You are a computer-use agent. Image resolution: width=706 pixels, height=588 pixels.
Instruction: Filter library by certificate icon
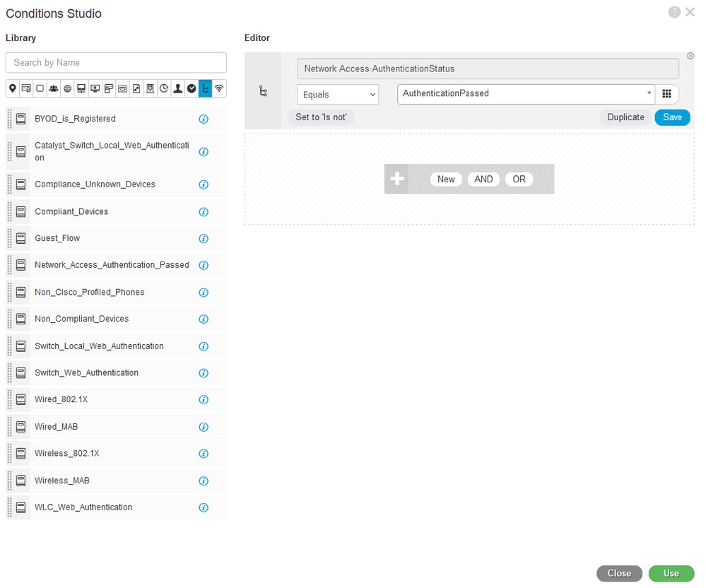coord(26,88)
